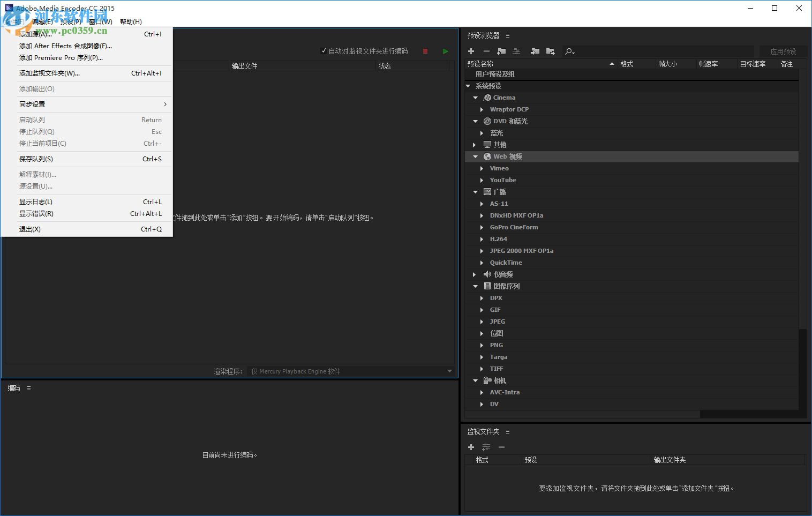Delete selected preset using the minus icon
812x516 pixels.
(x=486, y=51)
